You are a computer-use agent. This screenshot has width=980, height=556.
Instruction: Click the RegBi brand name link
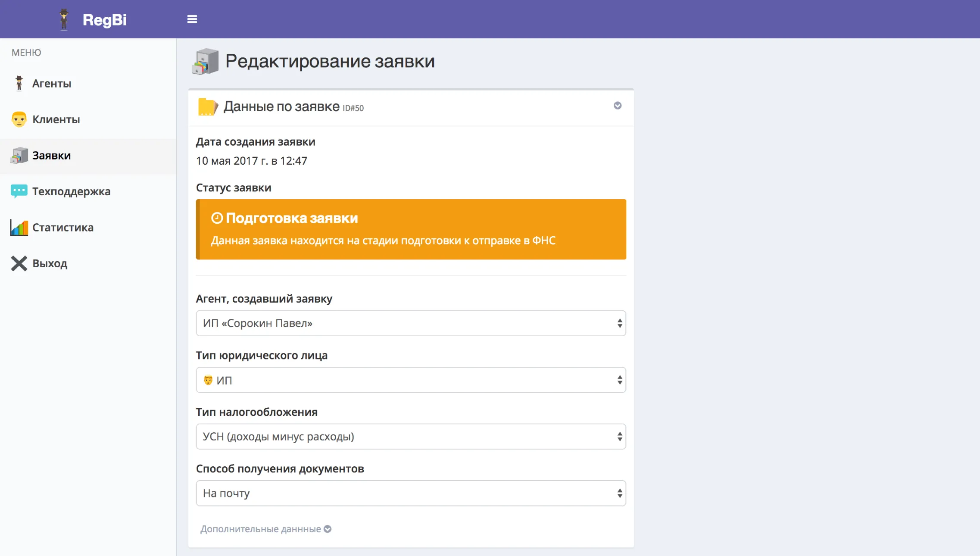(x=104, y=20)
